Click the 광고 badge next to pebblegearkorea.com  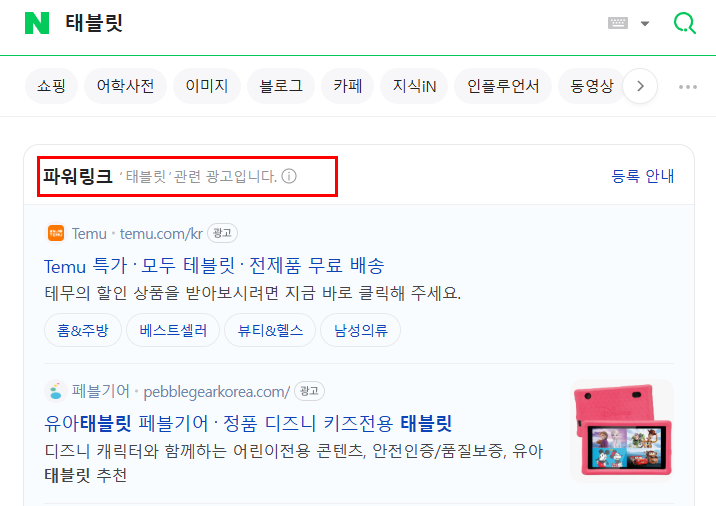tap(310, 391)
